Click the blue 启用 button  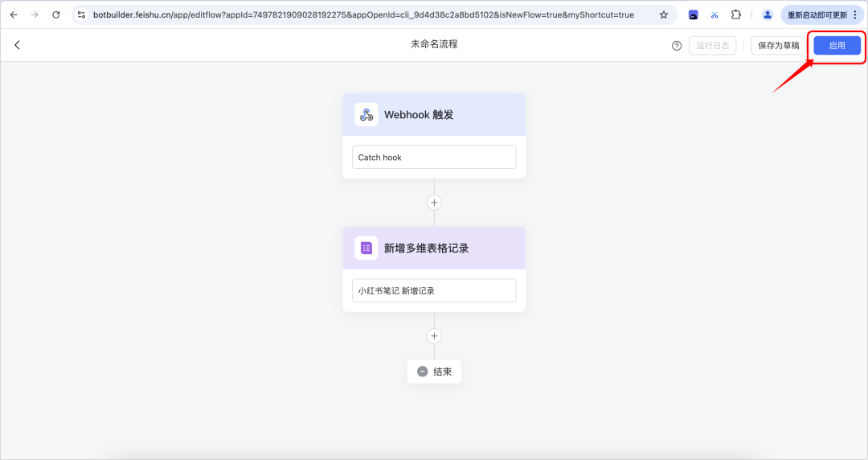(837, 46)
